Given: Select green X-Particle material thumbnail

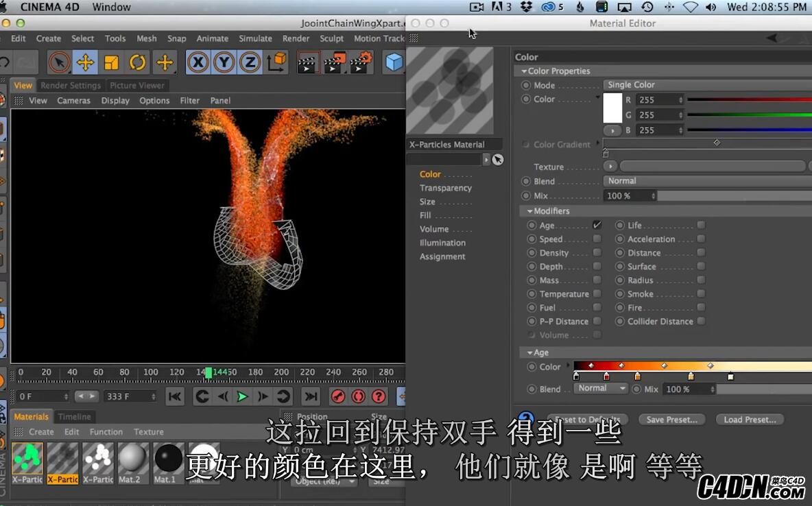Looking at the screenshot, I should (x=27, y=459).
